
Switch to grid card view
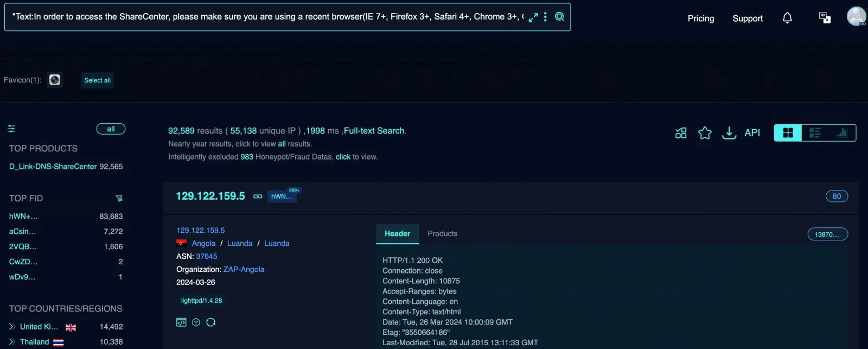(788, 133)
